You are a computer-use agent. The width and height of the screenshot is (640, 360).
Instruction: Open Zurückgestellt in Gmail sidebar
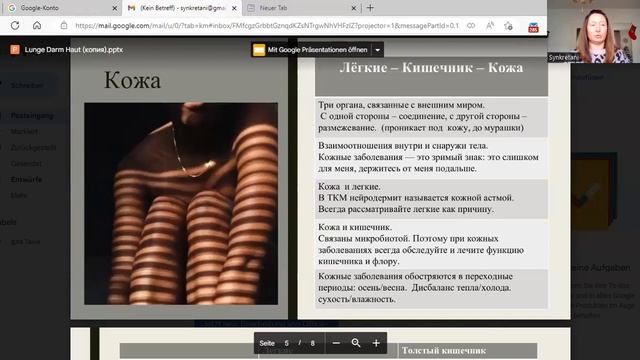pos(33,147)
